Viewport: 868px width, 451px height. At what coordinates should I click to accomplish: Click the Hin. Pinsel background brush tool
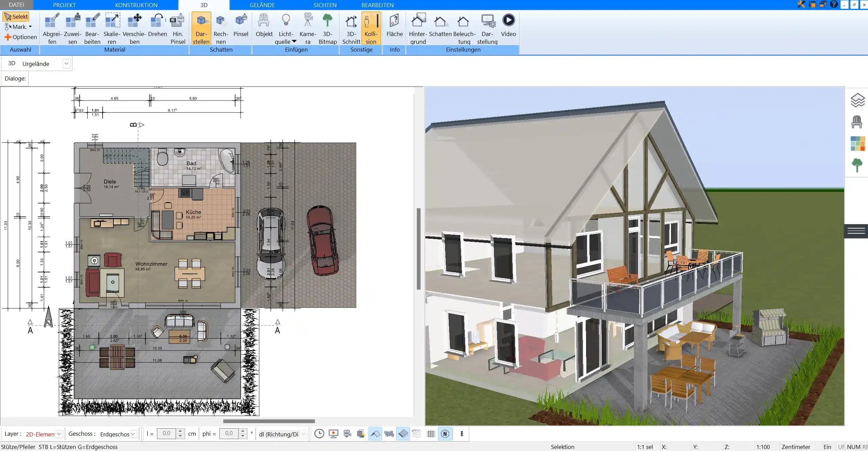tap(178, 29)
